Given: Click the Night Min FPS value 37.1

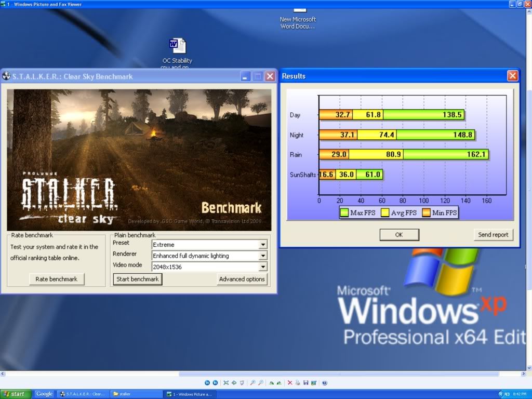Looking at the screenshot, I should pyautogui.click(x=347, y=135).
